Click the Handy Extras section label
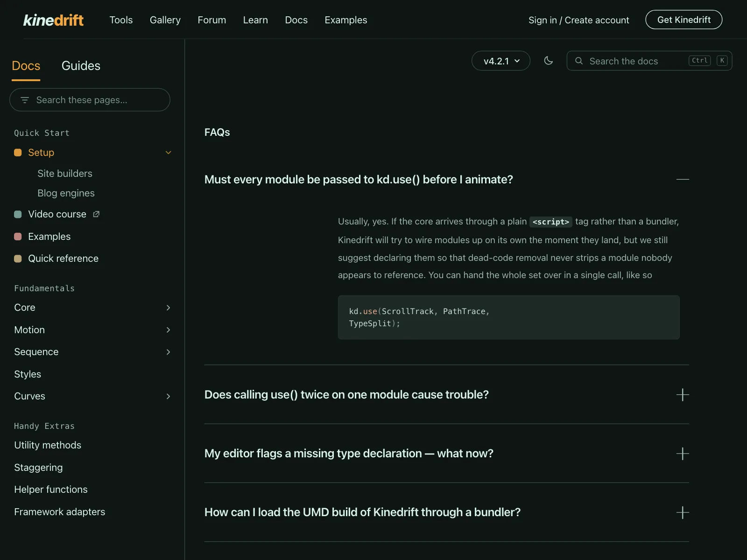This screenshot has height=560, width=747. click(x=44, y=426)
